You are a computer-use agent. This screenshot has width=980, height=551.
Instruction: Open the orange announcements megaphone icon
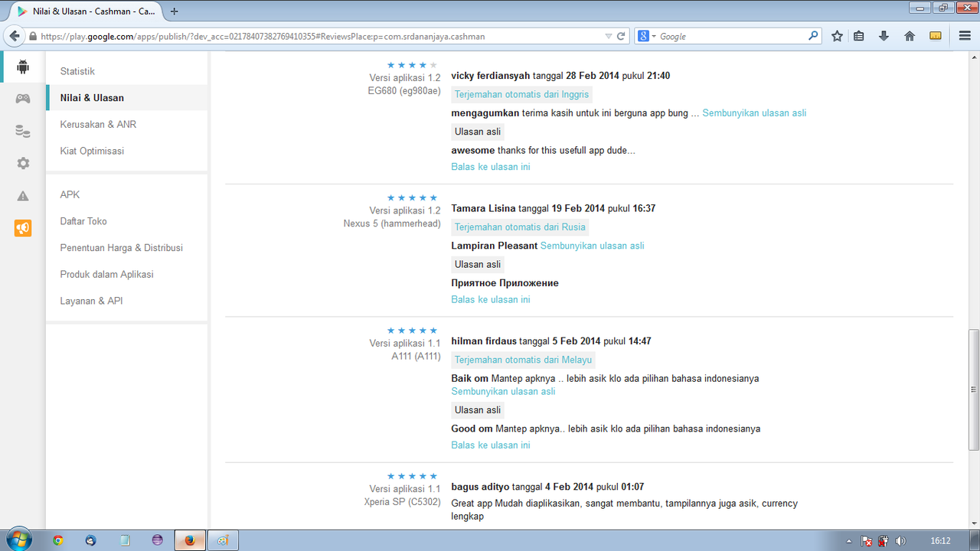click(x=23, y=228)
